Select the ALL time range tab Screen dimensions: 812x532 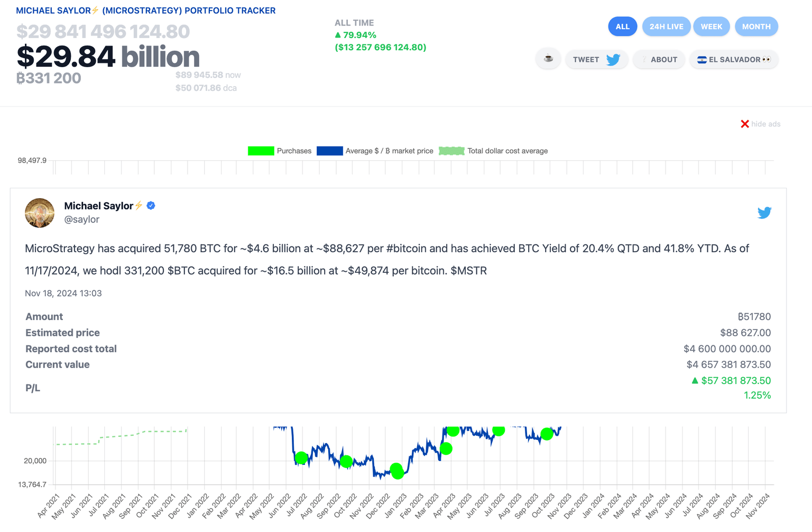tap(622, 26)
